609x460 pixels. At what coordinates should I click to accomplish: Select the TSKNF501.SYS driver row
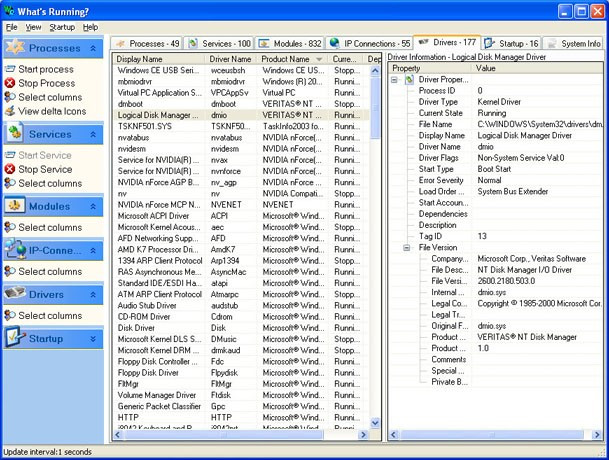click(x=241, y=127)
